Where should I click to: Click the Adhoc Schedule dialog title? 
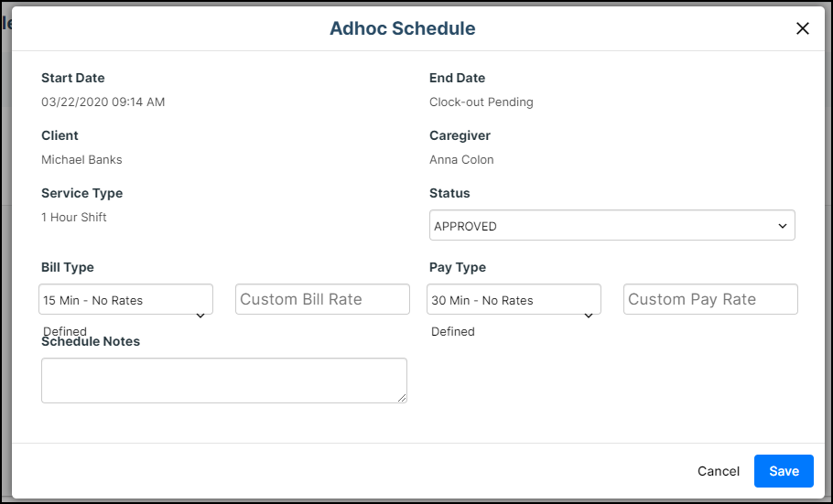tap(402, 28)
